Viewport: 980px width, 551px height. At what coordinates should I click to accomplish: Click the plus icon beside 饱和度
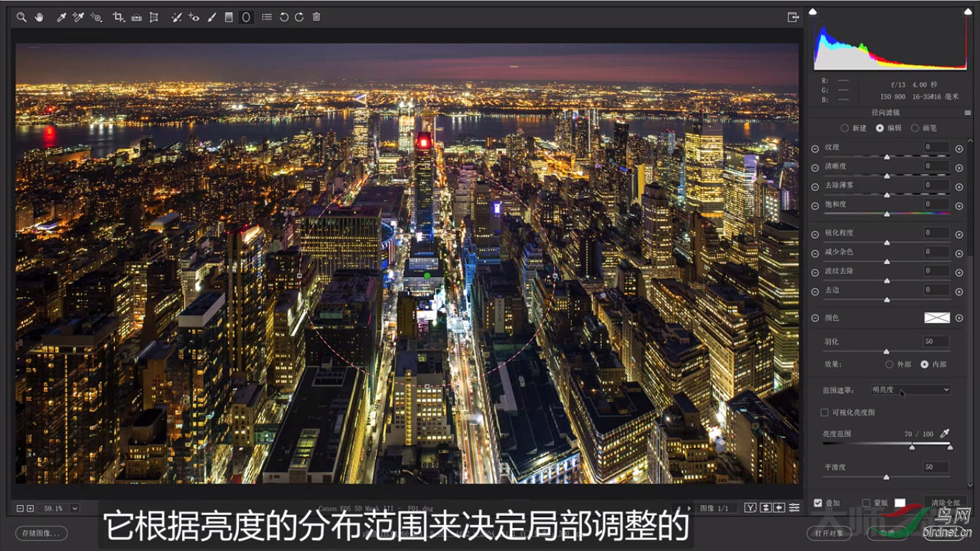pyautogui.click(x=959, y=206)
